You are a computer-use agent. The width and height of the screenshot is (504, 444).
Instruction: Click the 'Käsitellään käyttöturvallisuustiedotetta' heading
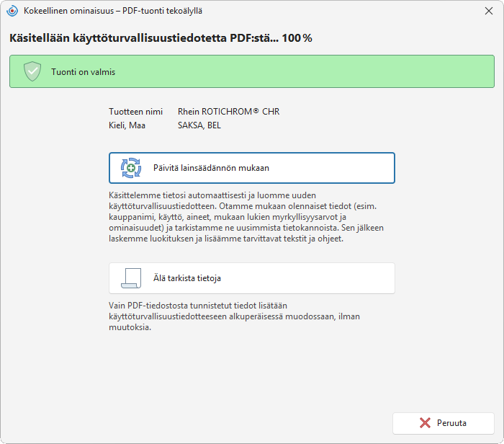click(x=161, y=38)
